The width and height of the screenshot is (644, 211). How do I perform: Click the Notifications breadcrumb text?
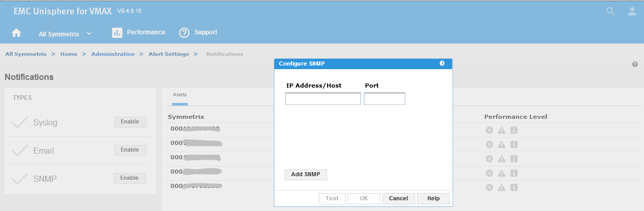click(x=225, y=54)
